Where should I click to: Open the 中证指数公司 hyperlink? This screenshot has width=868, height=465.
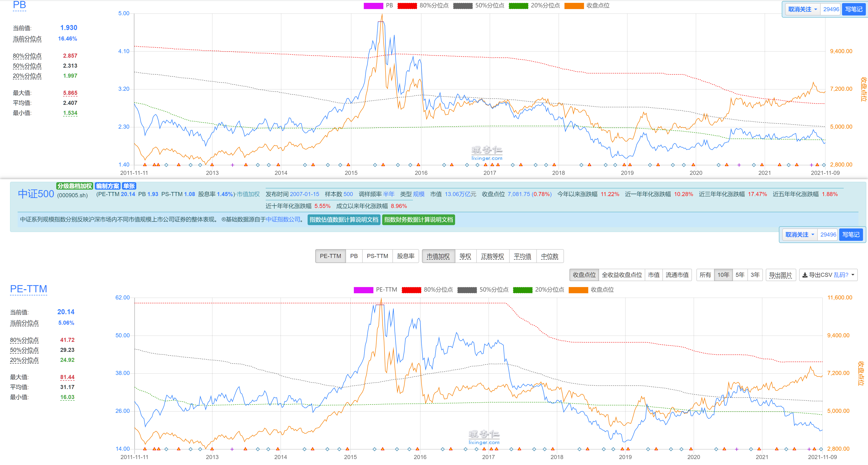pyautogui.click(x=283, y=219)
